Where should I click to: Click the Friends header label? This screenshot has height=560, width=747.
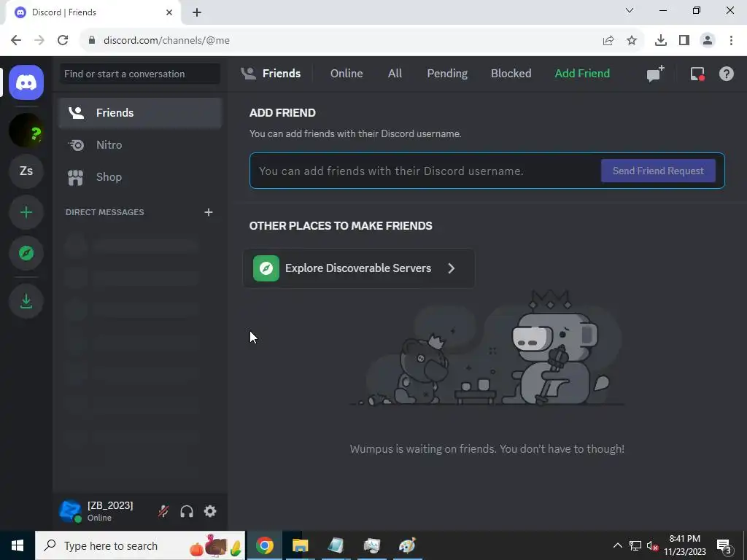pyautogui.click(x=281, y=74)
